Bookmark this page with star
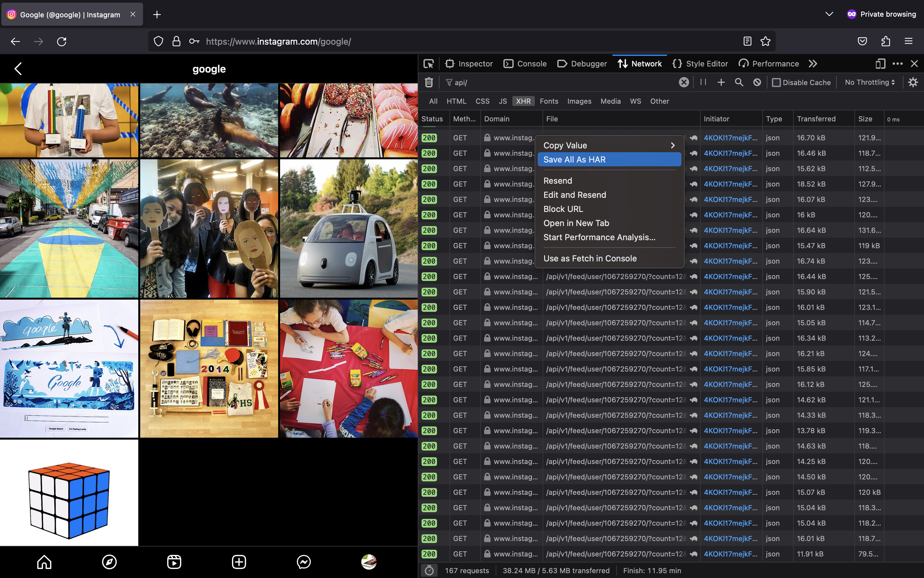This screenshot has width=924, height=578. click(x=766, y=41)
